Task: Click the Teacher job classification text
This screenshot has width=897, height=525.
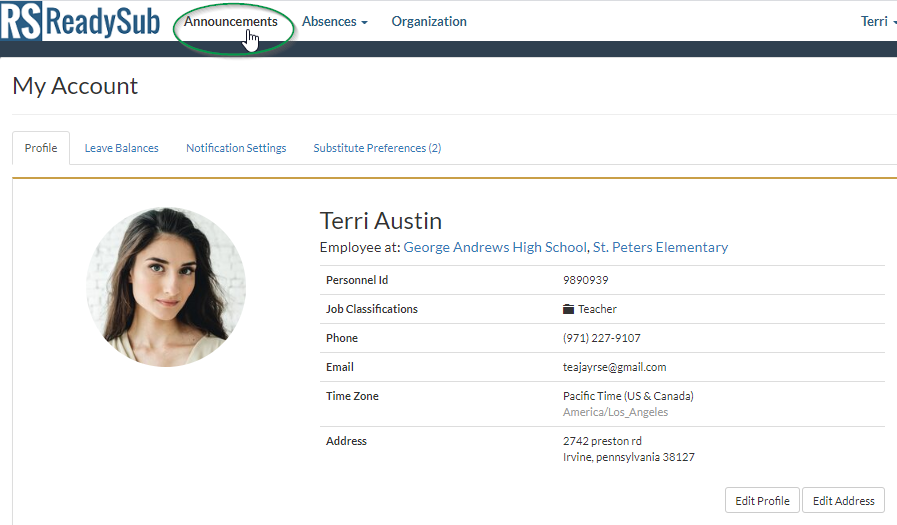Action: coord(597,309)
